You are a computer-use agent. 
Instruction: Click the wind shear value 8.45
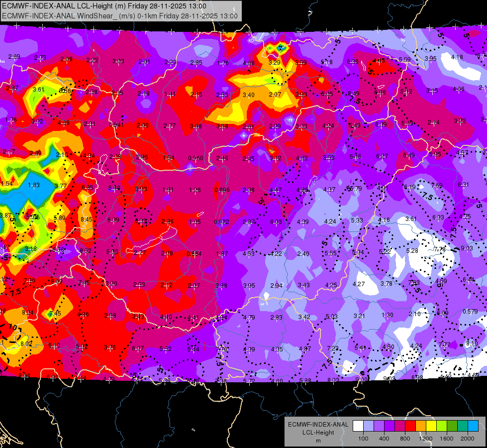pos(87,220)
